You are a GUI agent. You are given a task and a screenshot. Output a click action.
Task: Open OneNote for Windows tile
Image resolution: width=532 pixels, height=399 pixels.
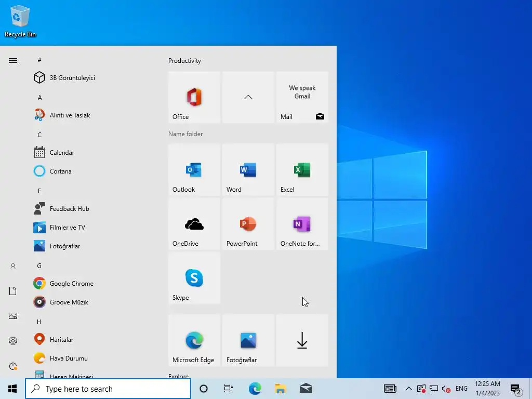(302, 224)
